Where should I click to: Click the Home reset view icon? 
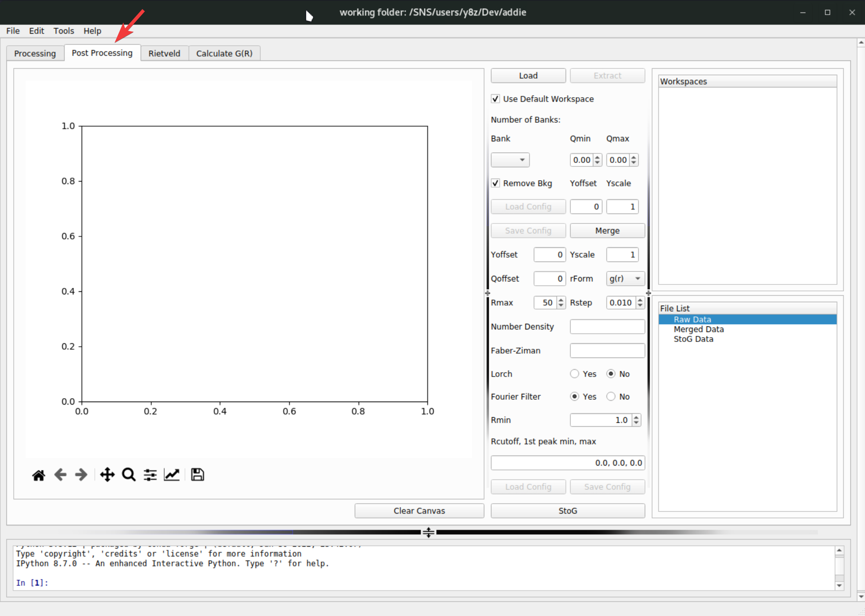38,475
